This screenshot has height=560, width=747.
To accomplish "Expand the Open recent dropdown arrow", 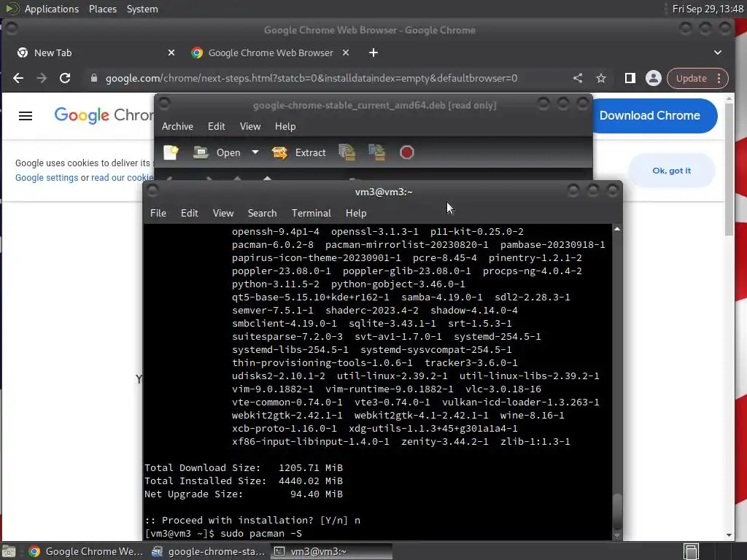I will 255,152.
